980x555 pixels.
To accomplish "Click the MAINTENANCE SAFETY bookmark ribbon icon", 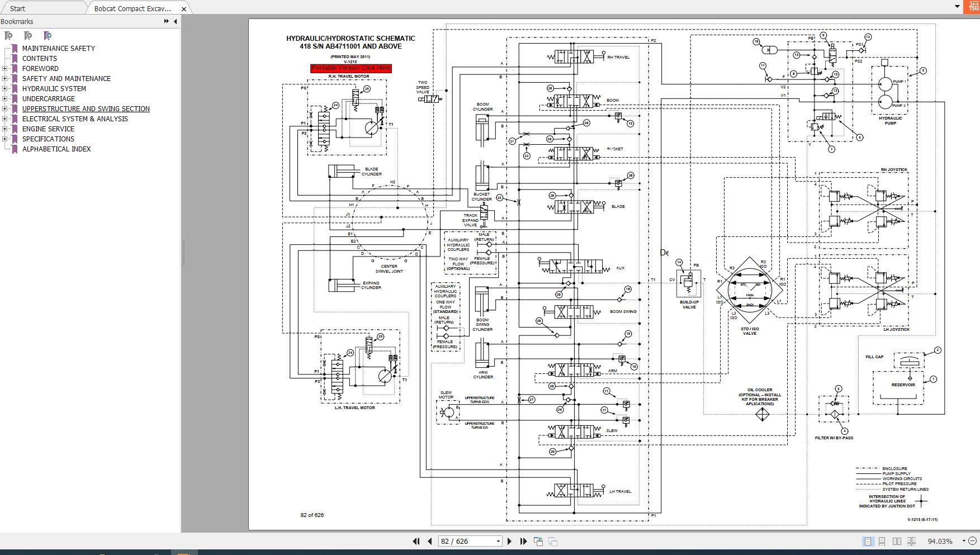I will pyautogui.click(x=15, y=49).
